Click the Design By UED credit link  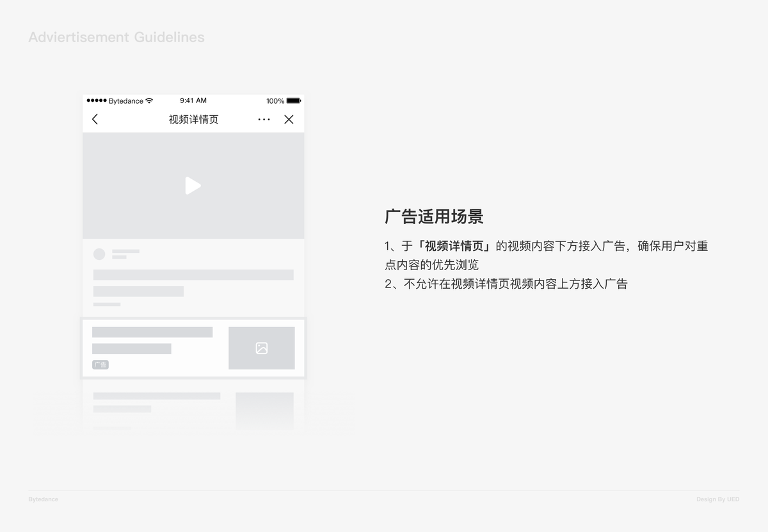click(x=717, y=499)
